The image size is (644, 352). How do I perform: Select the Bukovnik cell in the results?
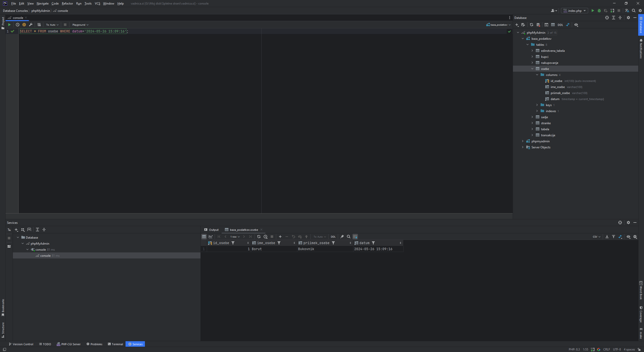tap(306, 249)
